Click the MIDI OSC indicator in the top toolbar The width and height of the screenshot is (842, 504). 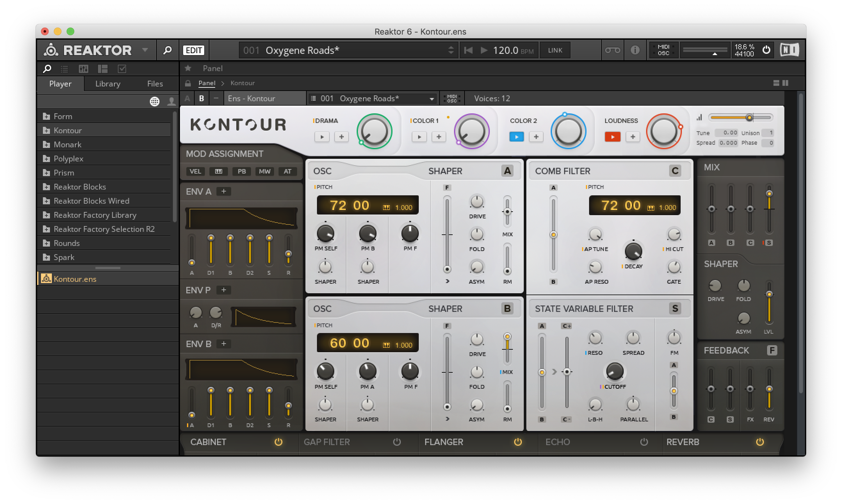pyautogui.click(x=663, y=50)
